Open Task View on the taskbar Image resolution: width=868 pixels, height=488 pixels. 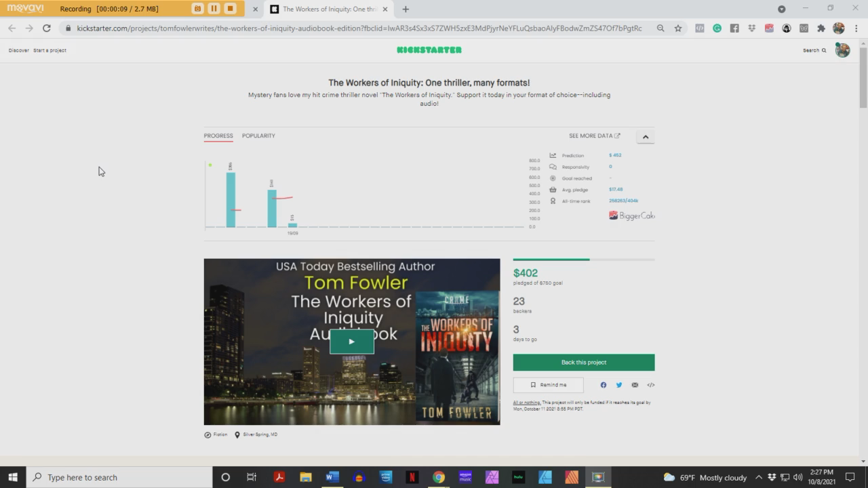[252, 477]
